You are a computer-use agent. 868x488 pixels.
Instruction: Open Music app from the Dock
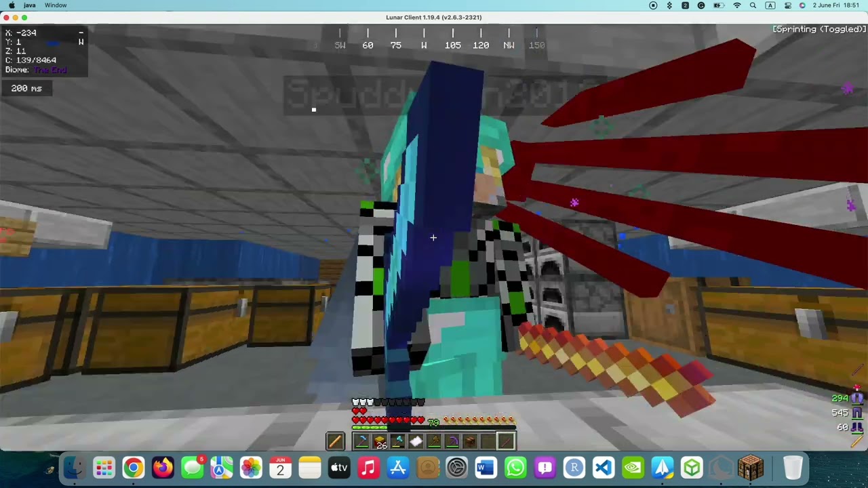(368, 468)
